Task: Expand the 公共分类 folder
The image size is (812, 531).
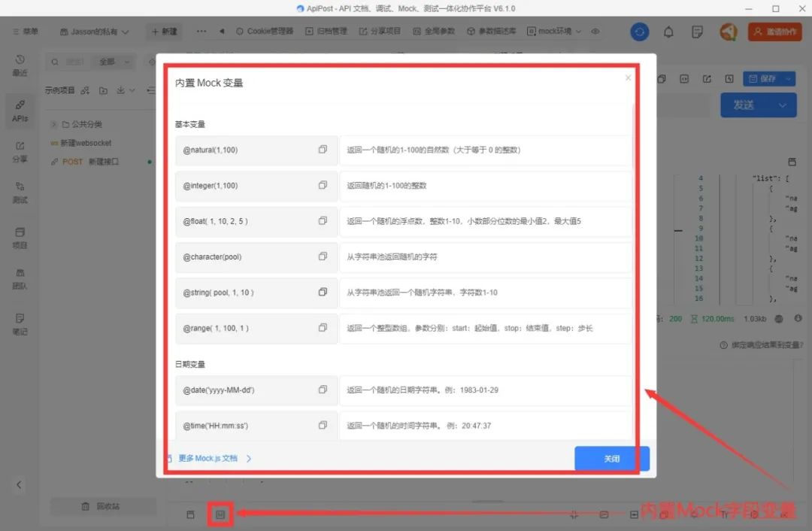Action: (x=53, y=124)
